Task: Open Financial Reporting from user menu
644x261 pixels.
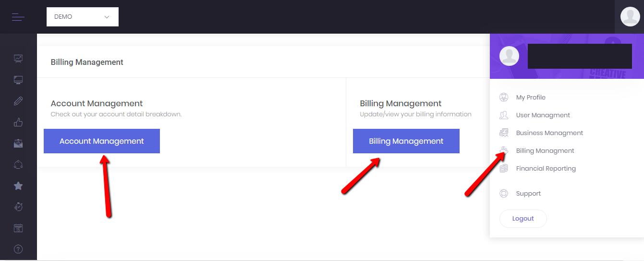Action: click(x=546, y=169)
